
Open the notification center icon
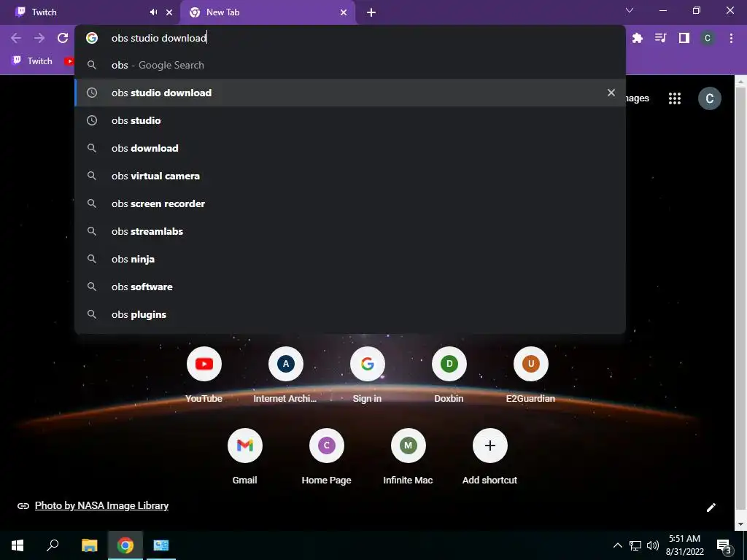(724, 545)
